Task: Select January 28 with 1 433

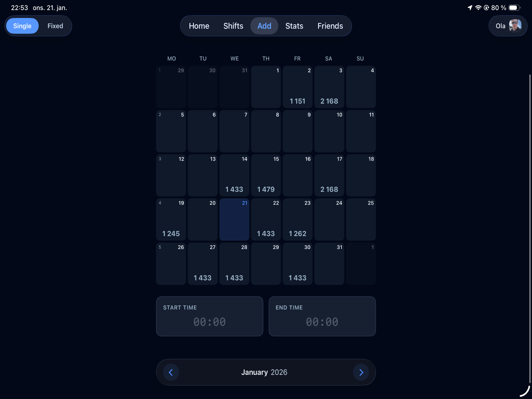Action: (234, 264)
